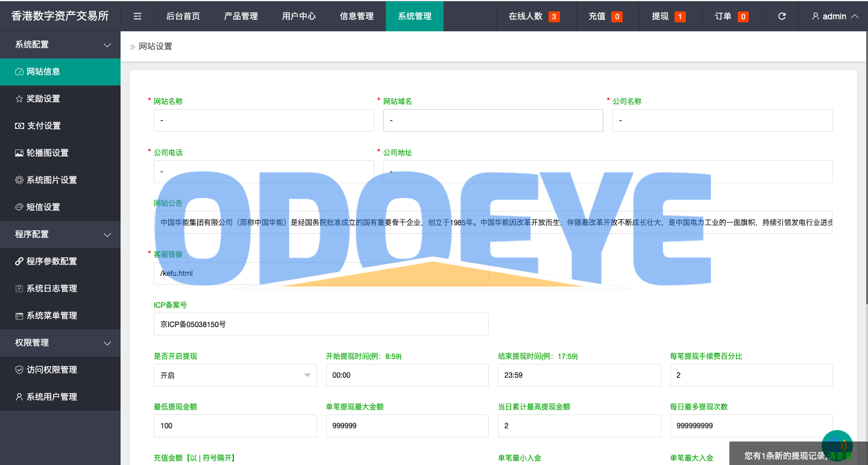Viewport: 868px width, 465px height.
Task: Click the round green floating chat icon
Action: coord(837,446)
